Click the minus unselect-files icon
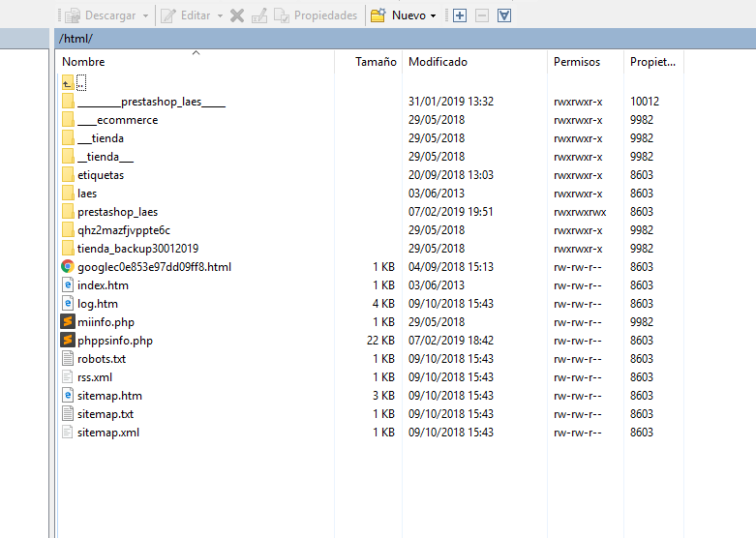This screenshot has width=756, height=538. click(x=482, y=15)
